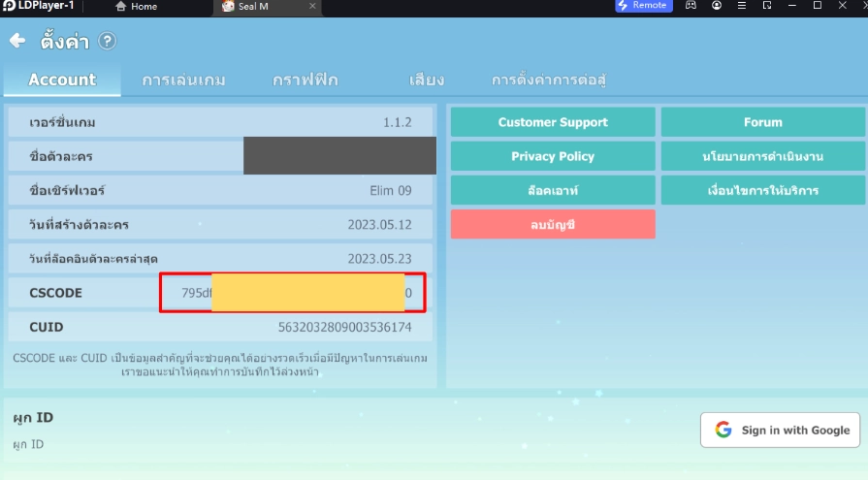Open Customer Support

(553, 122)
